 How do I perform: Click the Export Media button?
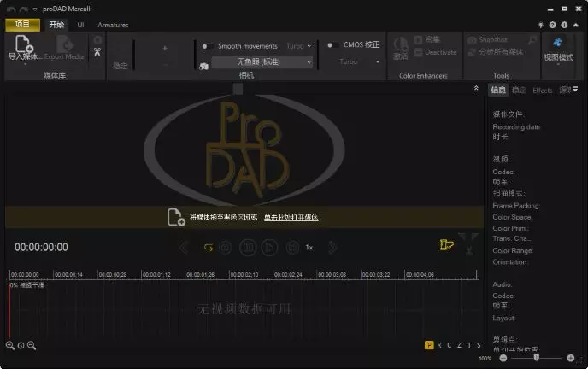pos(64,49)
